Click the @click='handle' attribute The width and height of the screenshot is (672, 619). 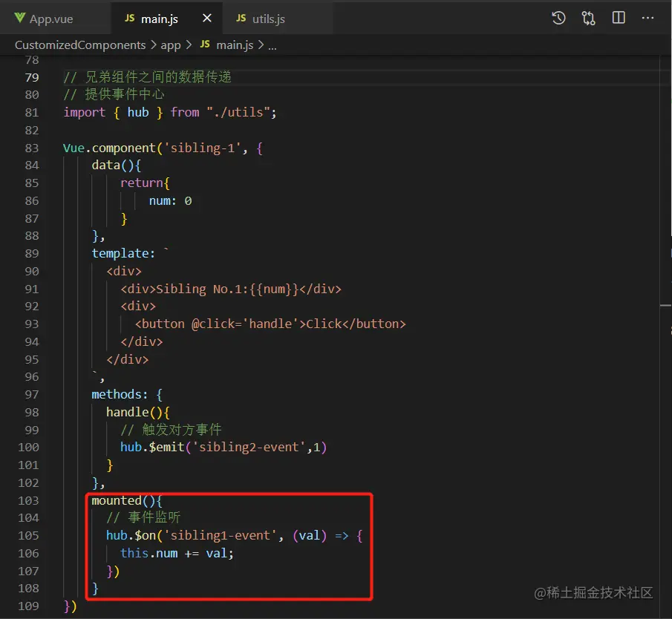click(x=245, y=324)
